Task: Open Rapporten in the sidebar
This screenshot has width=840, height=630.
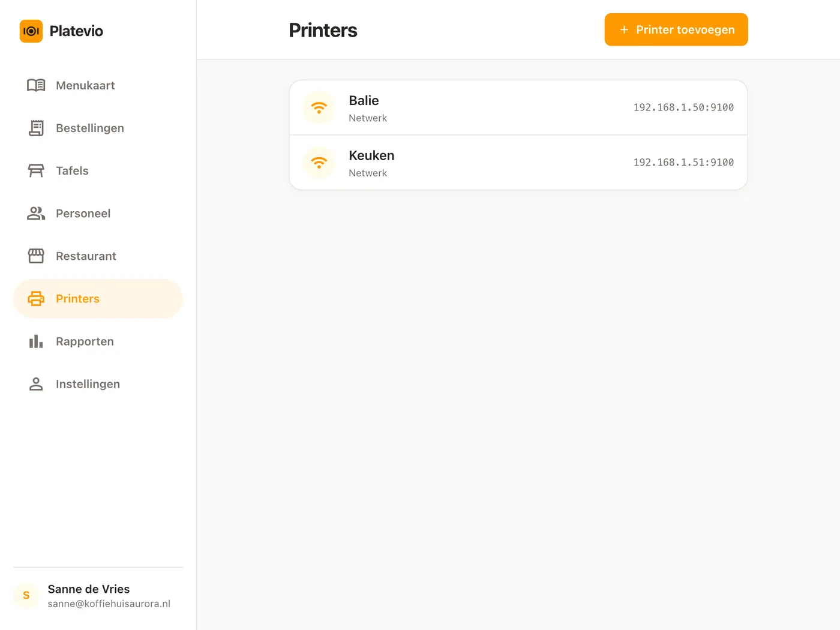Action: (x=98, y=341)
